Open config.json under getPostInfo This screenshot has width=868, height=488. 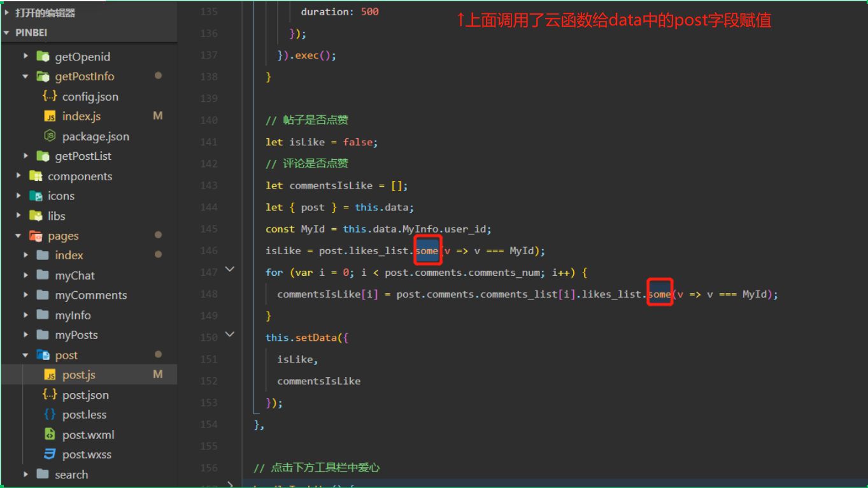tap(89, 96)
